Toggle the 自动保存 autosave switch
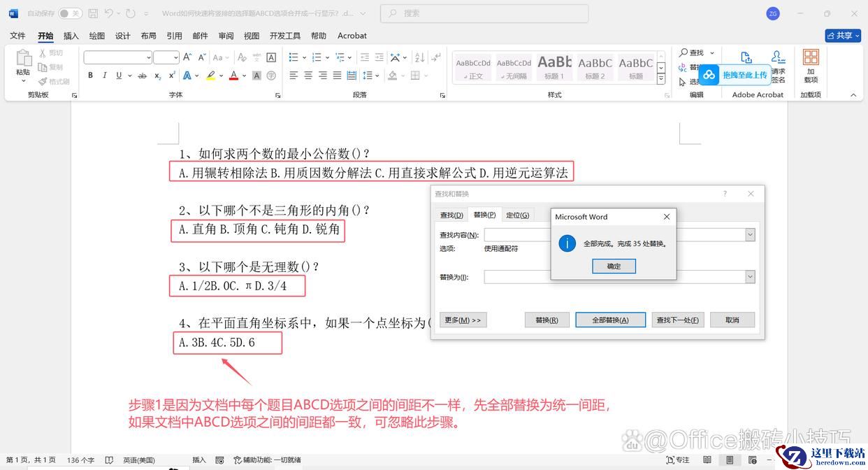 (x=70, y=13)
